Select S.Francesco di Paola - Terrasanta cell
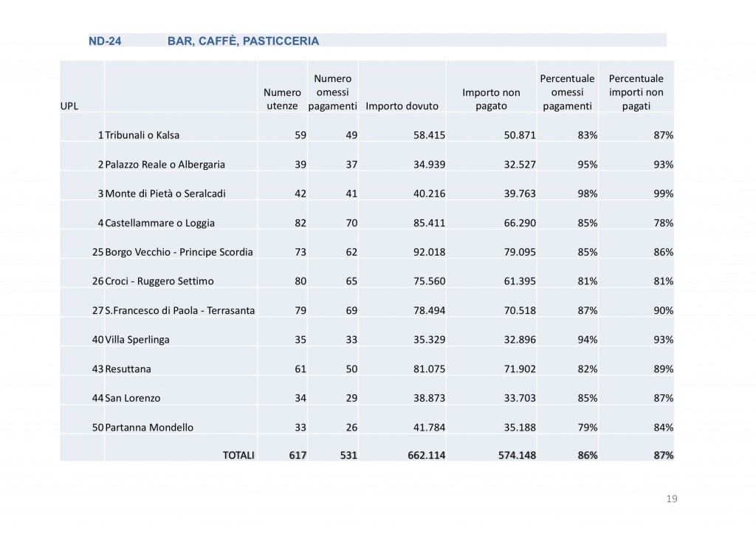The image size is (756, 534). coord(180,310)
